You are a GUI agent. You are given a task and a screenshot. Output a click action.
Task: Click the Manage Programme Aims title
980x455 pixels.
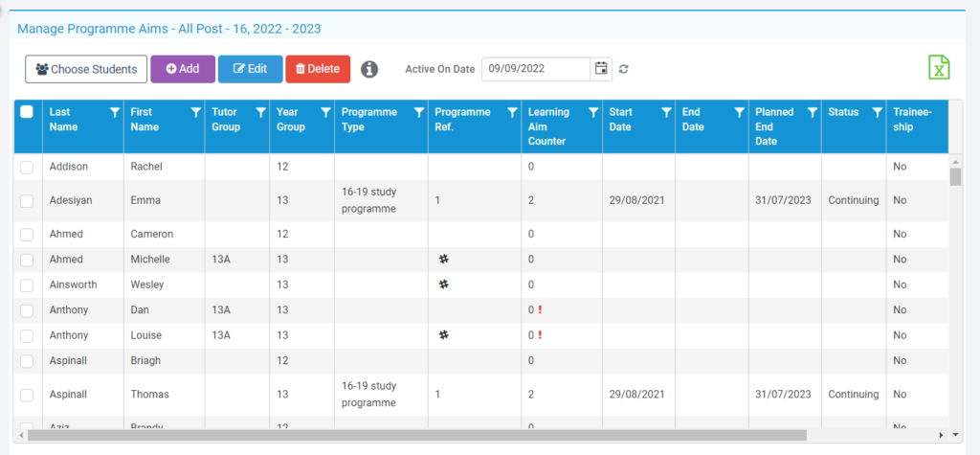pos(168,28)
